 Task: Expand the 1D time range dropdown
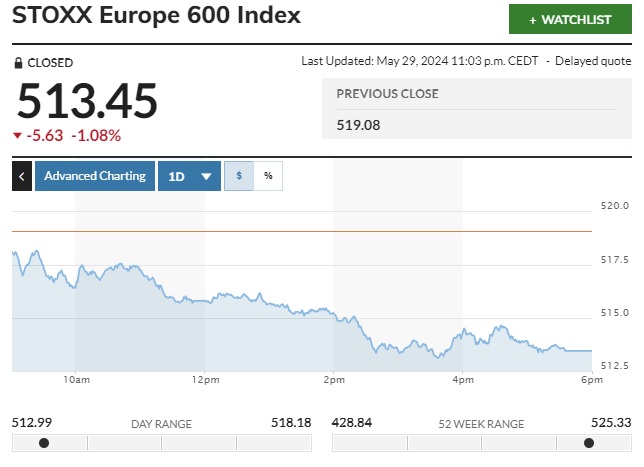coord(189,176)
